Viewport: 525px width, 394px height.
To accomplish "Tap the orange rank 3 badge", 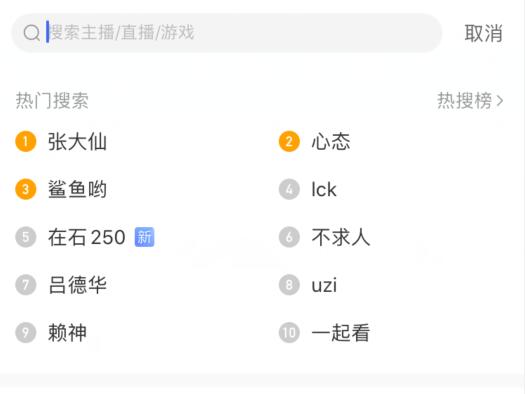I will [26, 189].
